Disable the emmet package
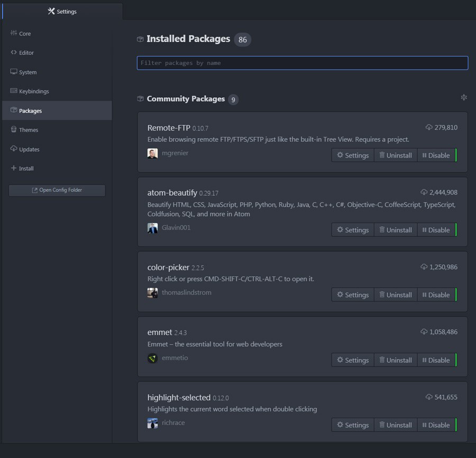 436,360
